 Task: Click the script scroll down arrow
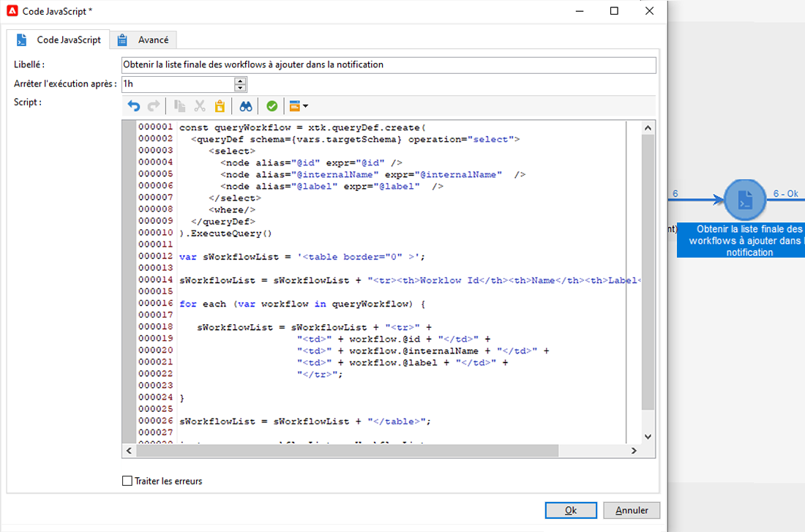tap(648, 436)
